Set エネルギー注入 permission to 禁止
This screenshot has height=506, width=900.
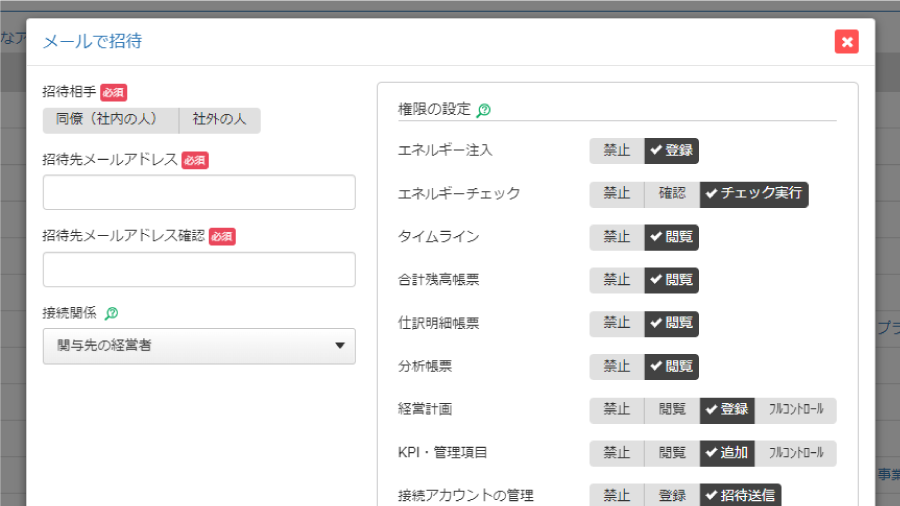(x=616, y=151)
